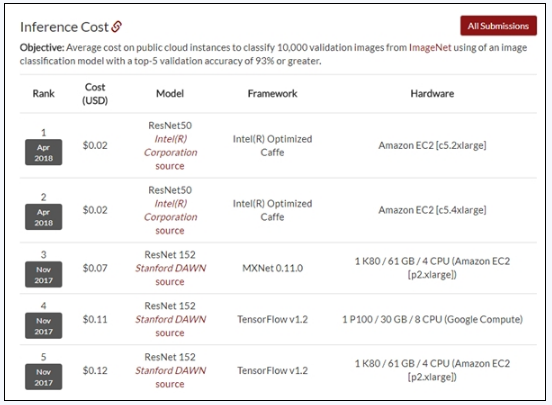Open the All Submissions button
This screenshot has height=405, width=552.
[498, 26]
